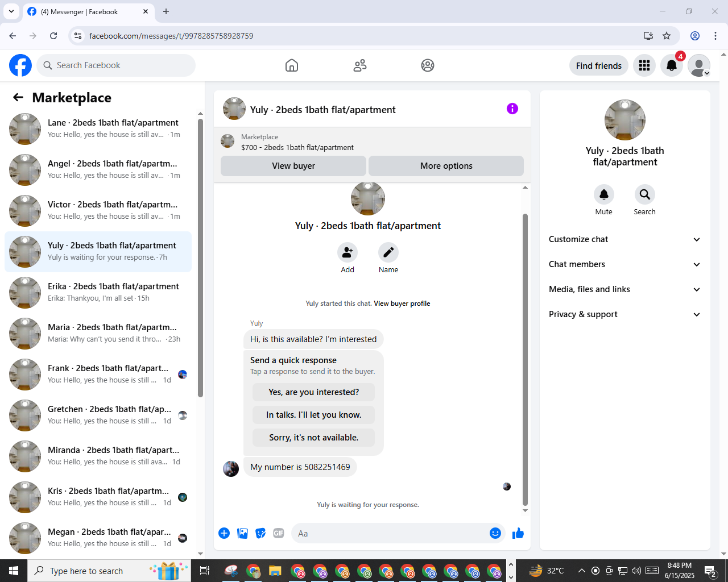Expand the Privacy & support section
This screenshot has width=728, height=582.
(x=625, y=314)
